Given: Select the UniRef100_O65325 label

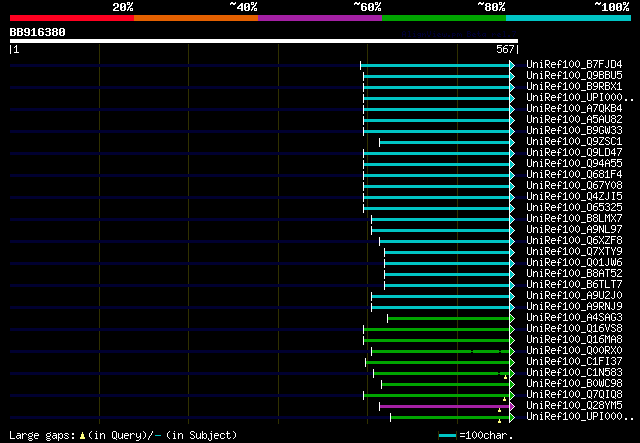Looking at the screenshot, I should click(x=574, y=208).
